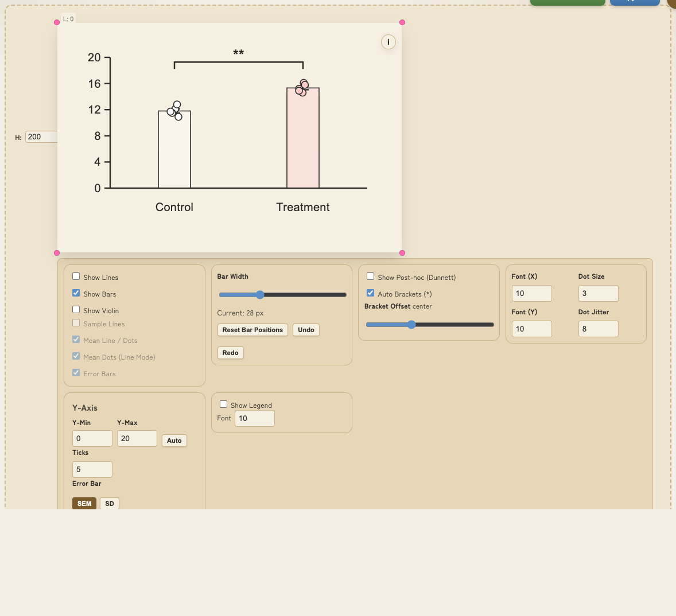676x616 pixels.
Task: Turn on Show Violin
Action: pyautogui.click(x=76, y=310)
